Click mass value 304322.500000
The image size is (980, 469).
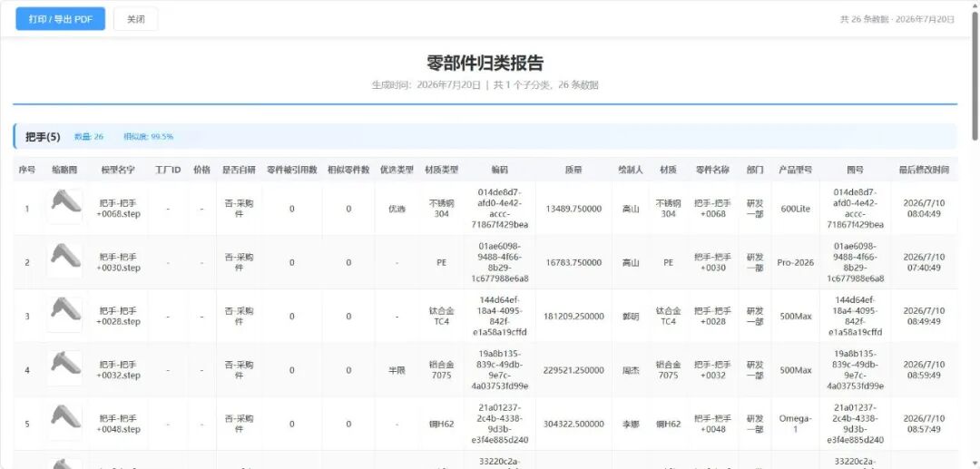click(x=573, y=424)
